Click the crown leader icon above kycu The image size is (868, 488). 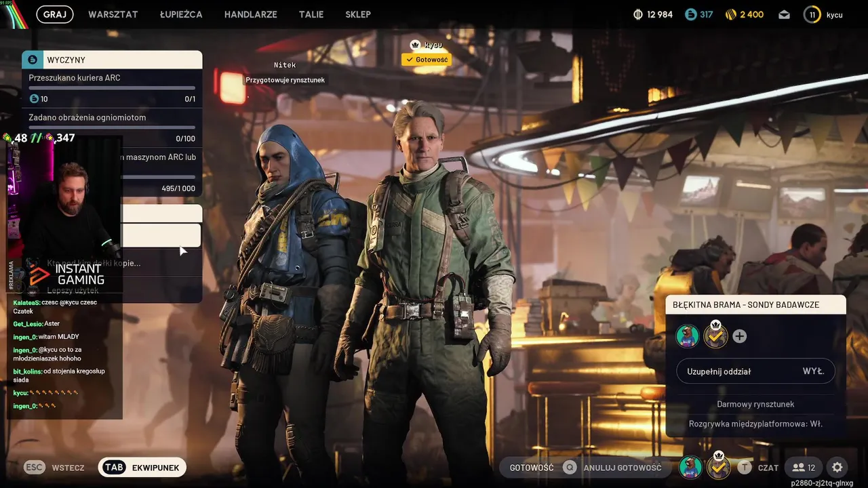click(x=415, y=45)
